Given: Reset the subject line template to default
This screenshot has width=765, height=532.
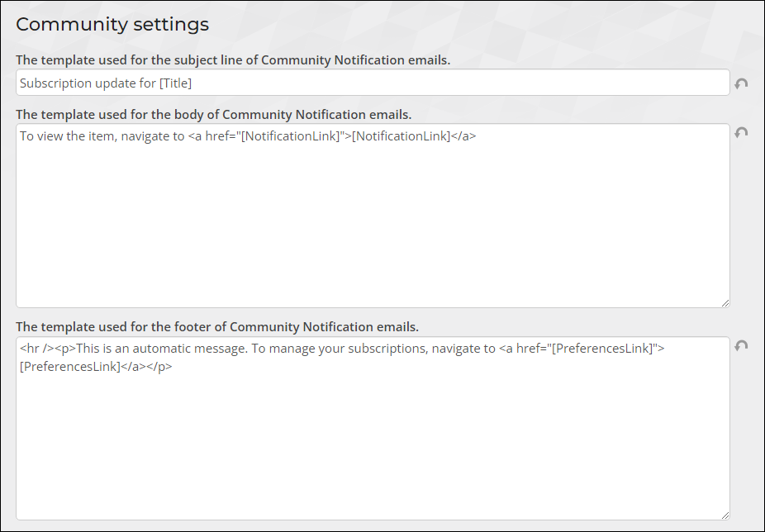Looking at the screenshot, I should (x=741, y=83).
